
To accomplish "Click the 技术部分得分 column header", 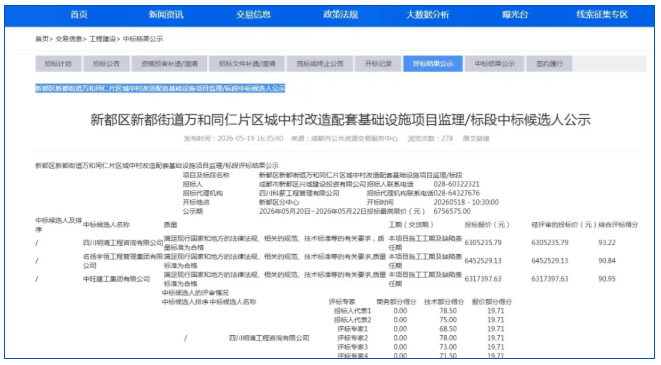I will tap(443, 302).
